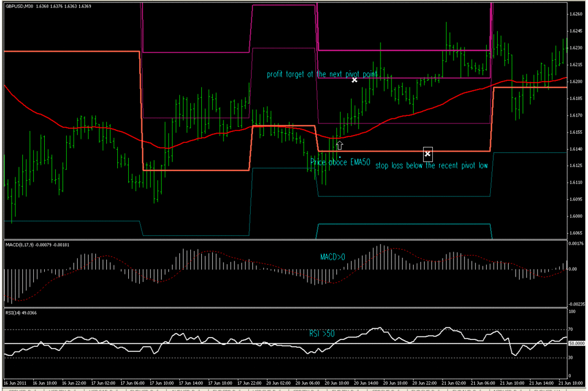Click '16 Jun 22:00' on the time axis
Viewport: 588px width, 391px height.
(74, 383)
